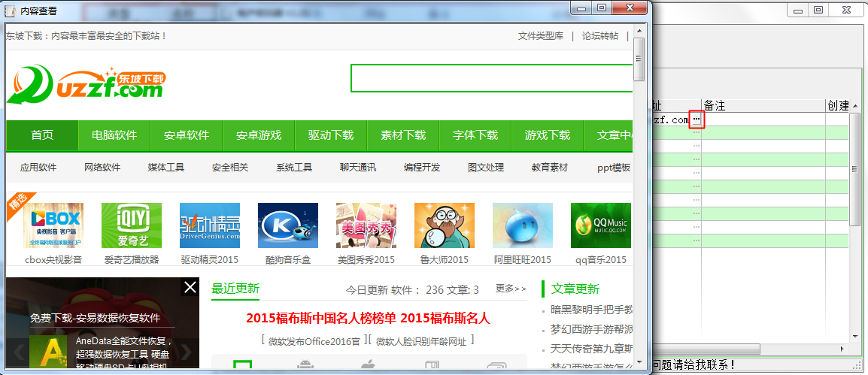
Task: Click the 备注 cell in uzzf.com row
Action: pyautogui.click(x=763, y=119)
